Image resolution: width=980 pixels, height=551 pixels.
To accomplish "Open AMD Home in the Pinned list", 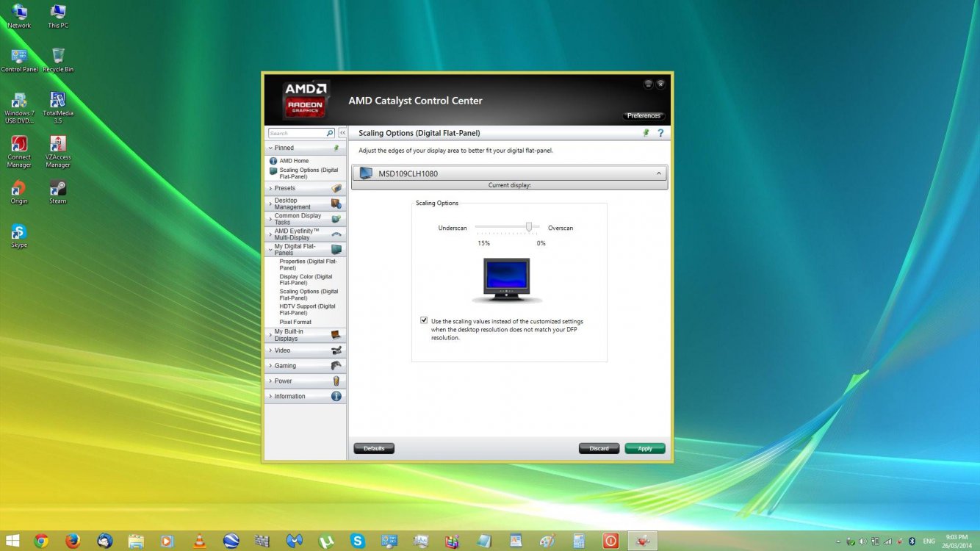I will tap(294, 161).
